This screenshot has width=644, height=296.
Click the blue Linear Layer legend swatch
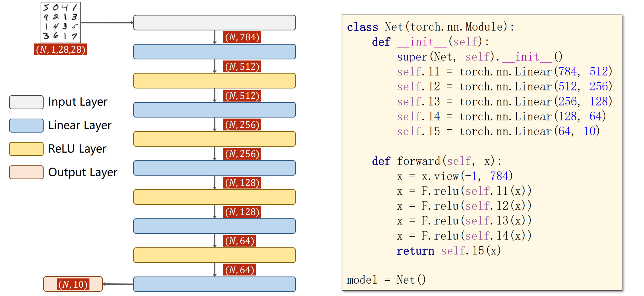26,126
